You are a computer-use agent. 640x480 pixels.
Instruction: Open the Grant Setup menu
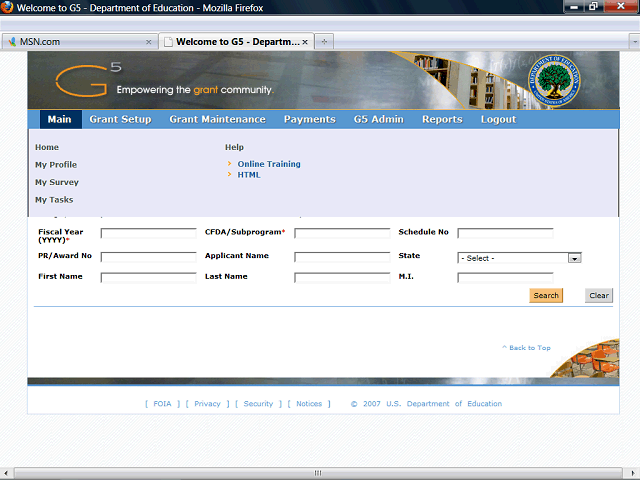click(x=120, y=119)
